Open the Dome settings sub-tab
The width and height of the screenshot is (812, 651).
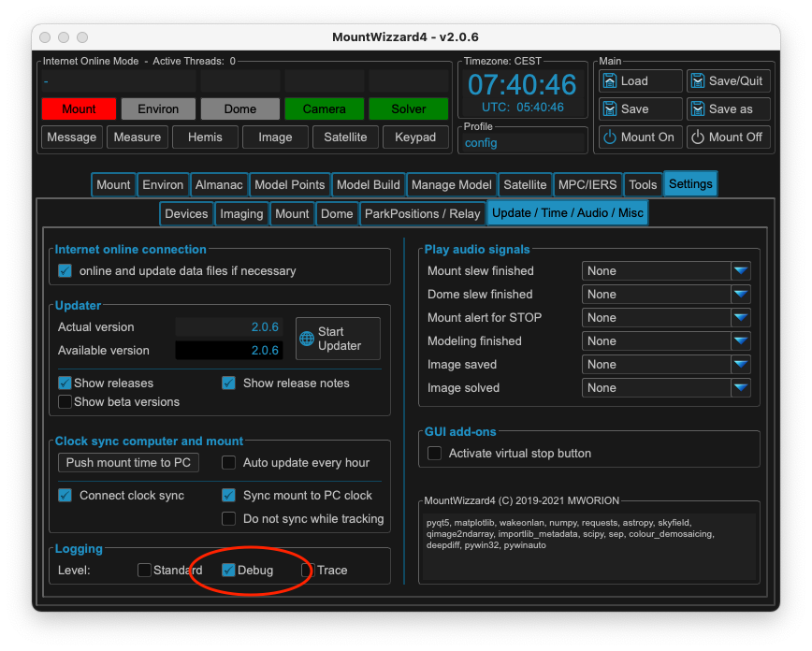tap(337, 214)
